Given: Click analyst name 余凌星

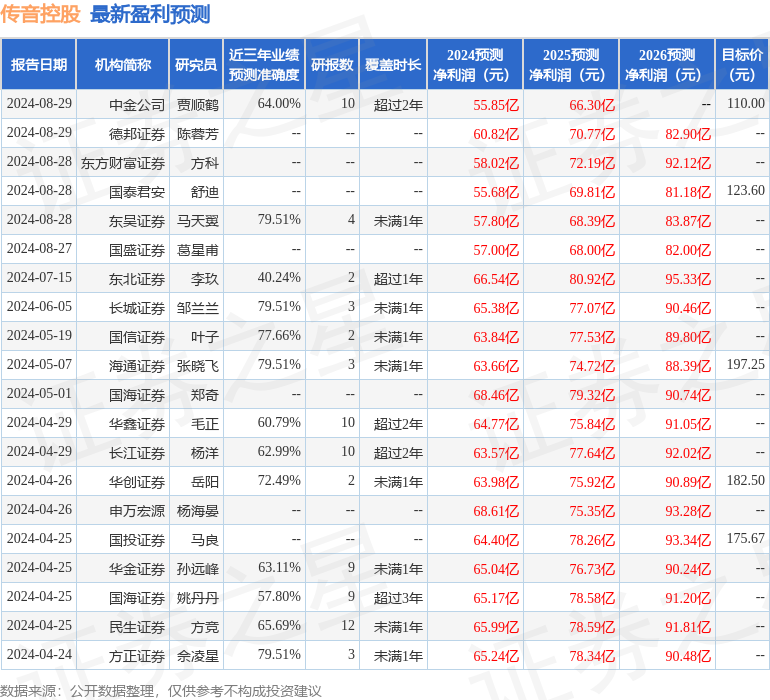Looking at the screenshot, I should click(x=197, y=655).
